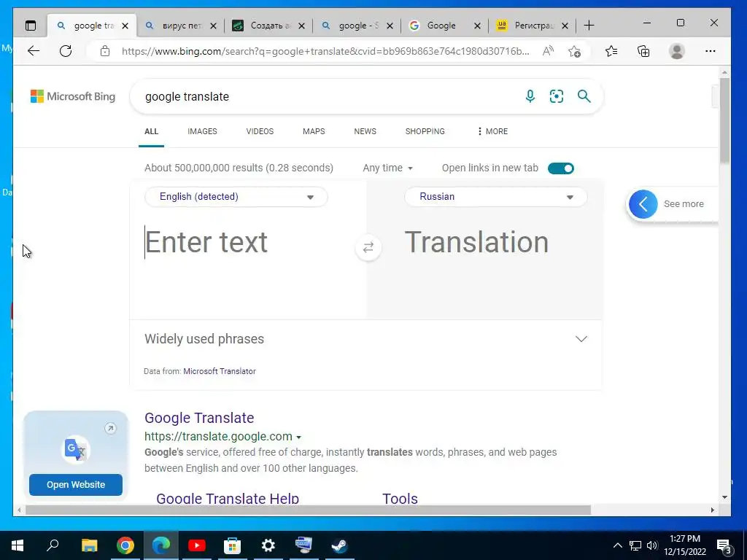747x560 pixels.
Task: Click the scroll down arrow
Action: [724, 497]
